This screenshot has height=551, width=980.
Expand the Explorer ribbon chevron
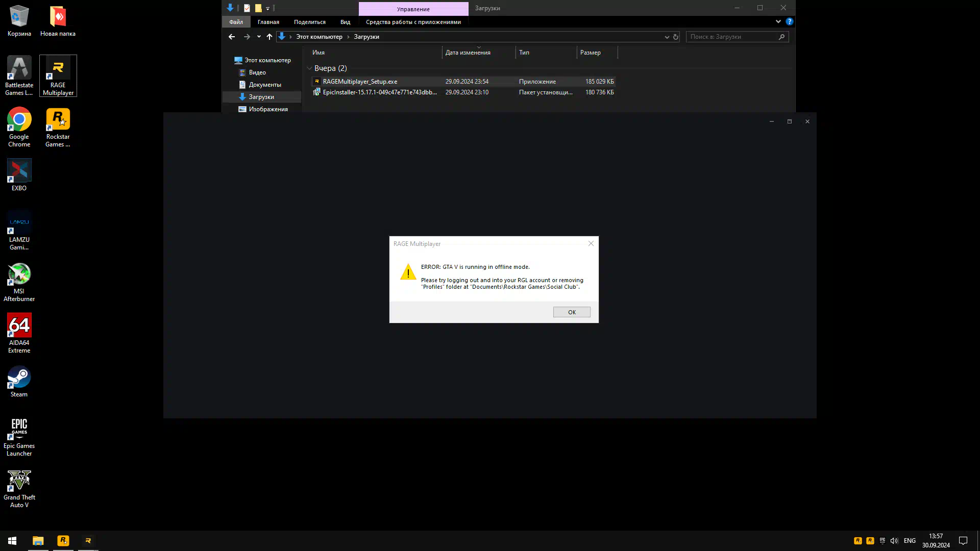coord(778,21)
